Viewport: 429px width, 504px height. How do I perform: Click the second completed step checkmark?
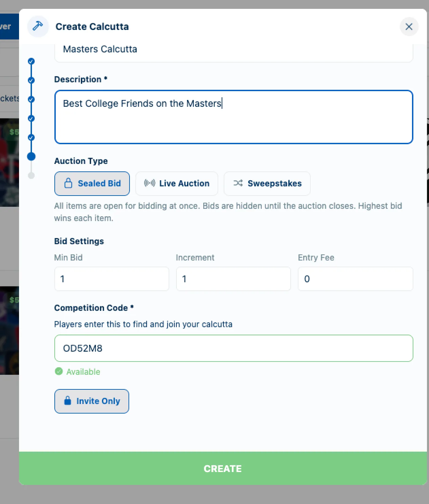31,80
